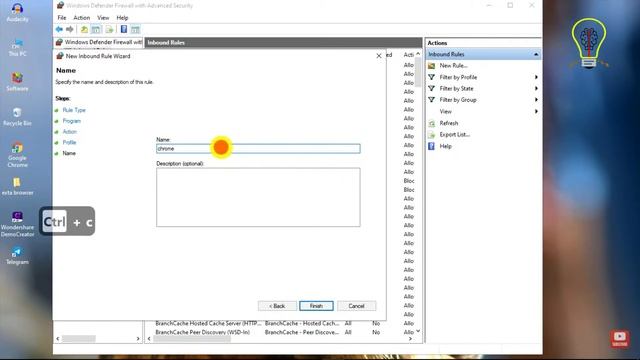640x360 pixels.
Task: Select exta browser desktop folder
Action: (x=17, y=186)
